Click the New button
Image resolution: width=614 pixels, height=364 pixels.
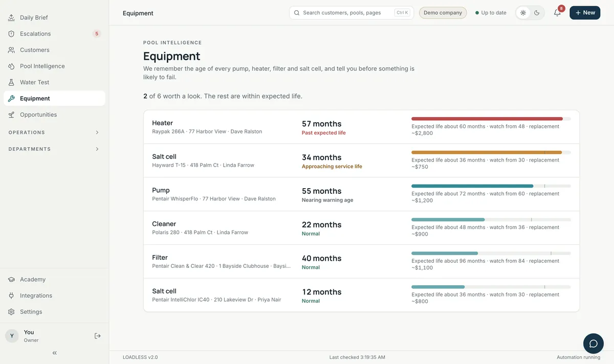tap(585, 13)
